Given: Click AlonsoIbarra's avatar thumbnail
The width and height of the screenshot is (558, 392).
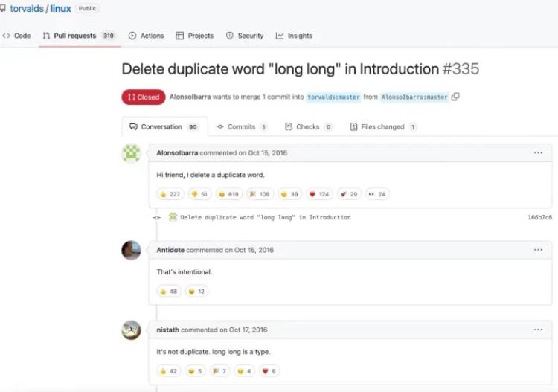Looking at the screenshot, I should pos(131,153).
